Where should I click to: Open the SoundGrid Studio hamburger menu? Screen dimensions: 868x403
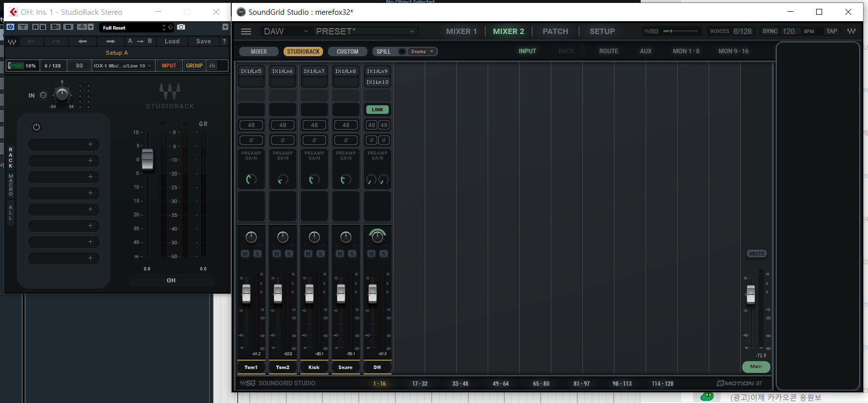[246, 32]
